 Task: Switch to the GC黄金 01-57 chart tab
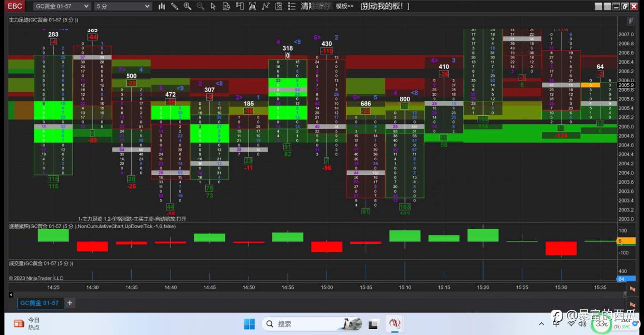point(39,303)
